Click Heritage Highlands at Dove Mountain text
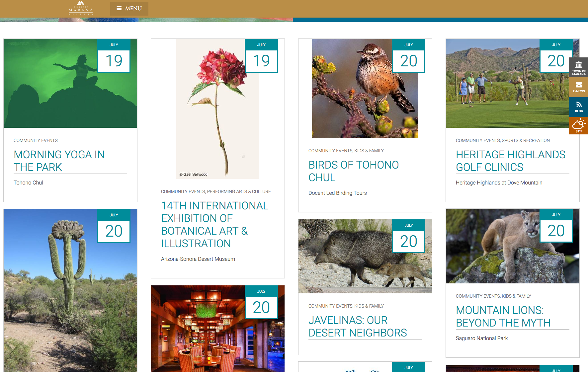This screenshot has height=372, width=588. tap(499, 183)
